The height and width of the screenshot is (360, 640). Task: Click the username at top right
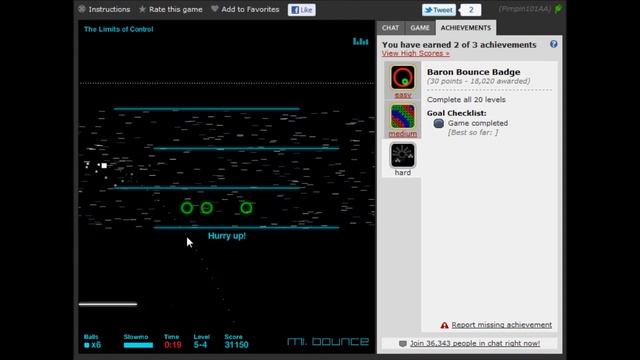tap(524, 9)
